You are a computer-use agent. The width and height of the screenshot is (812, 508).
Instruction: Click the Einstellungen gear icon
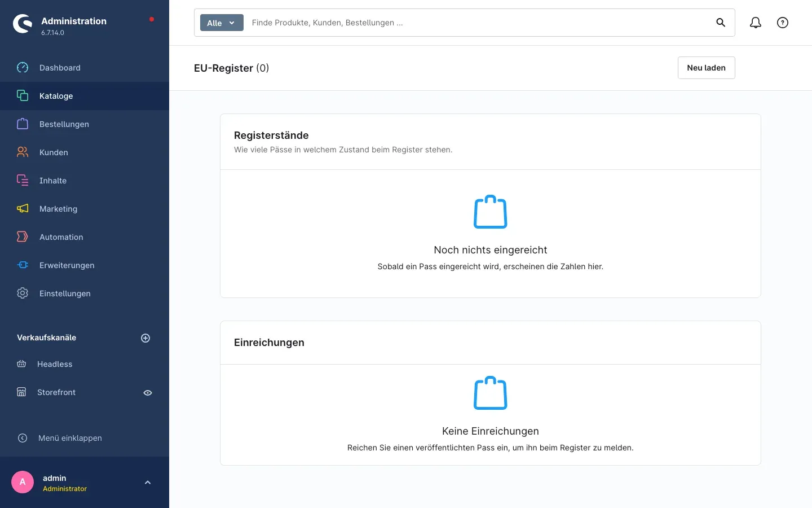pos(23,294)
